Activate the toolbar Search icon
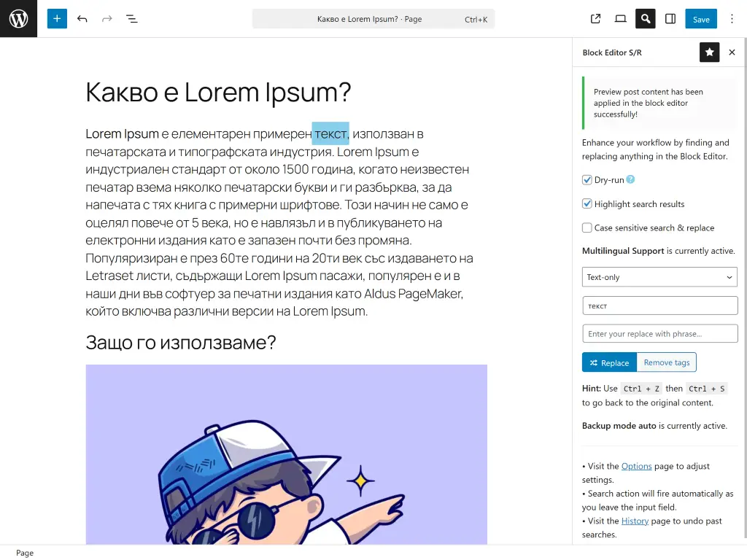 click(645, 18)
